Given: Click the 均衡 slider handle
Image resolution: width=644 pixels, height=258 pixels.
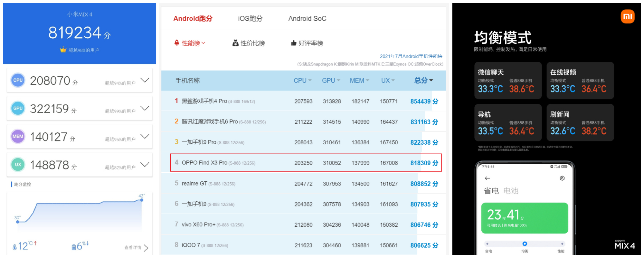Looking at the screenshot, I should tap(525, 244).
